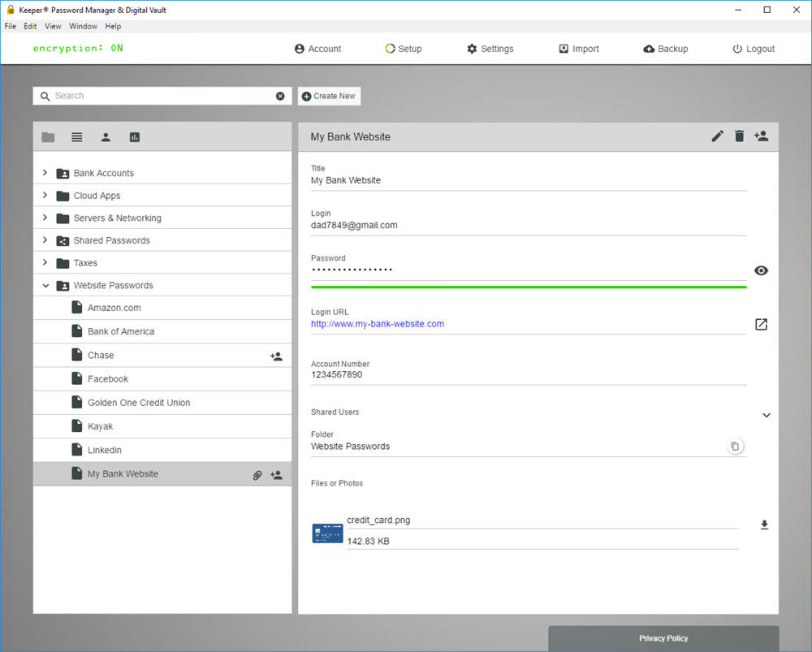Share record via header add-user icon
Viewport: 812px width, 652px height.
click(x=762, y=136)
